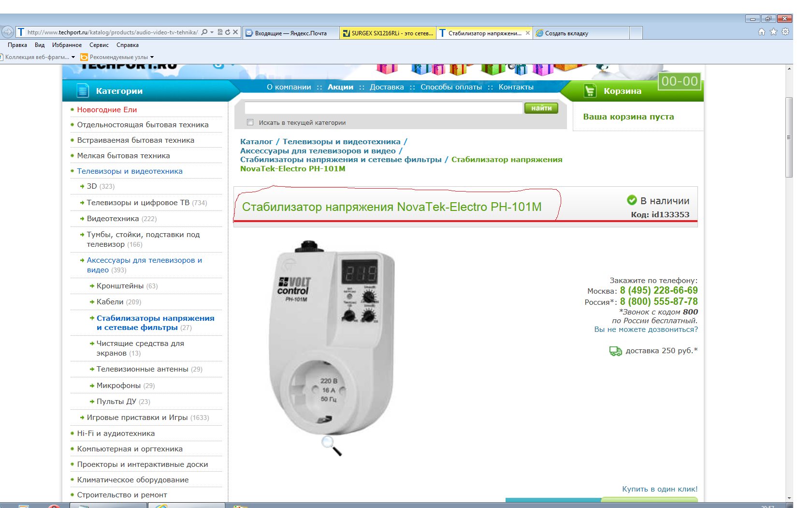Screen dimensions: 812x508
Task: Expand 'Рекомендуемые узлы' dropdown arrow
Action: click(152, 57)
